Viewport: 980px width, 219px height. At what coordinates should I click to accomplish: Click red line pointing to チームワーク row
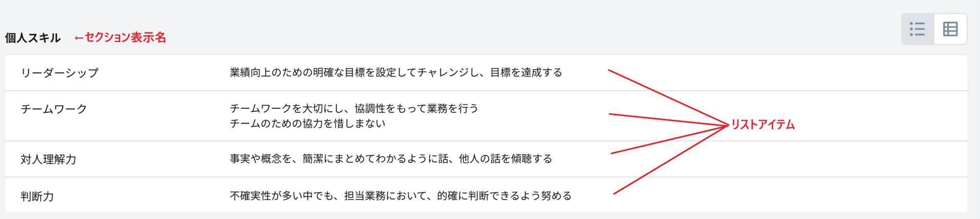pos(667,119)
